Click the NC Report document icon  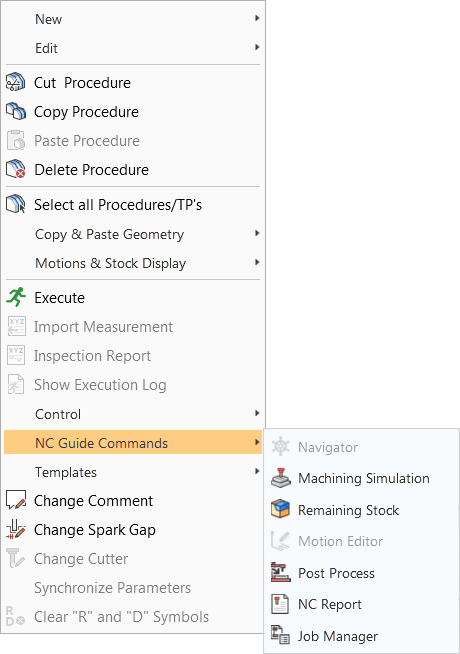[280, 604]
